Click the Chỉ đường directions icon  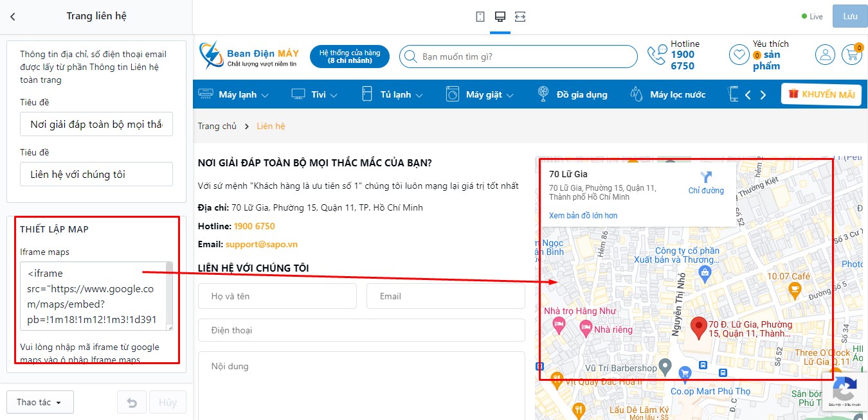[706, 177]
